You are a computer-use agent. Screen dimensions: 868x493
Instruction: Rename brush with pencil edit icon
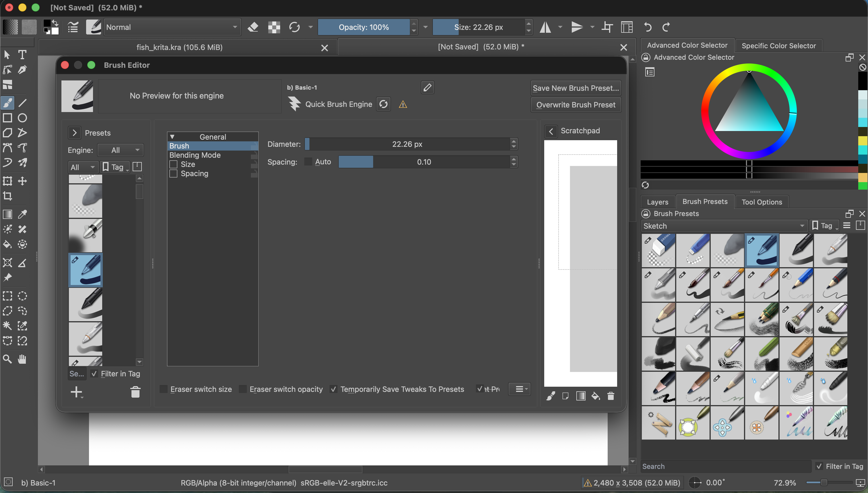point(427,87)
